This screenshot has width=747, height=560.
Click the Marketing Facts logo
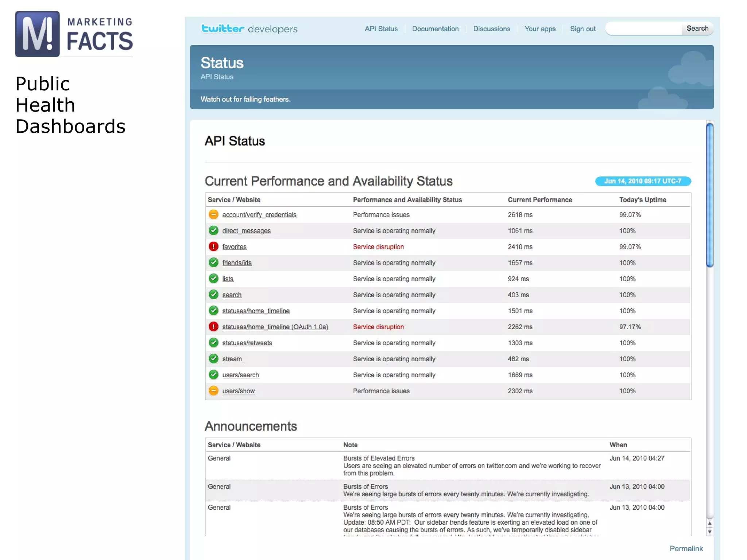74,34
